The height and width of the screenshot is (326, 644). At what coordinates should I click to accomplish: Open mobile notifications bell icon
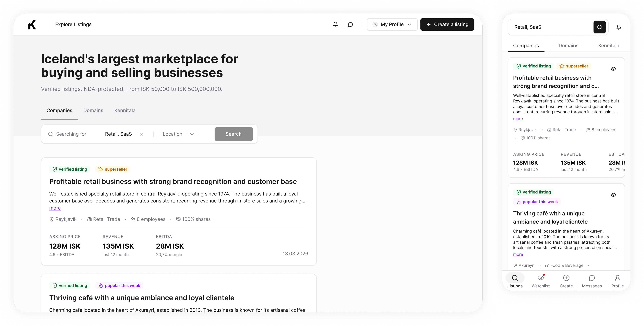[x=619, y=27]
